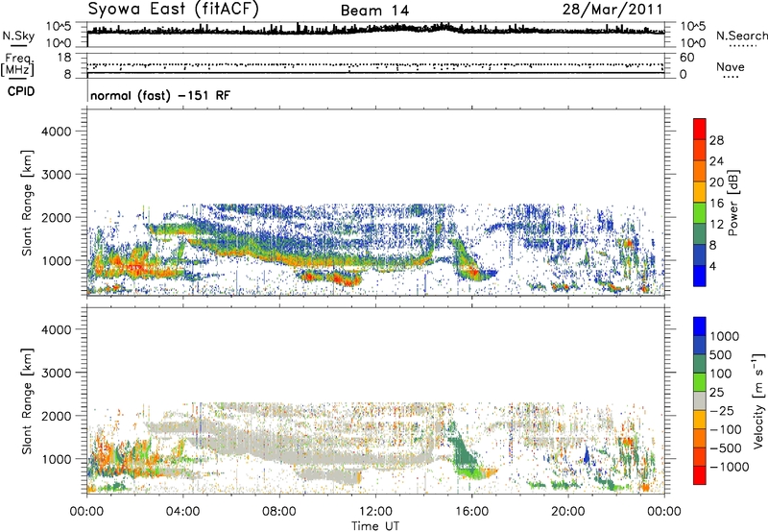Viewport: 768px width, 532px height.
Task: Select the "Freq. [MHz]" axis label
Action: 17,65
